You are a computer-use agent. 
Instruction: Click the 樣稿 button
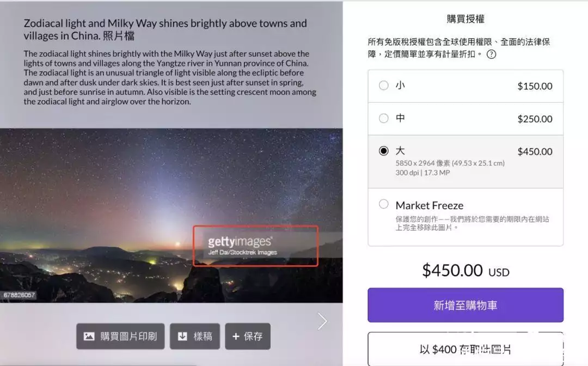[195, 337]
